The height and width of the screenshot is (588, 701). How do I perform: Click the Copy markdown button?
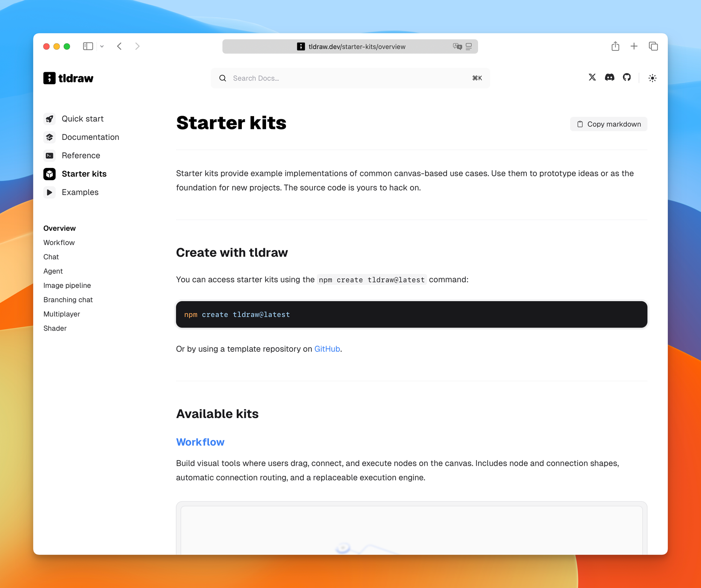click(x=608, y=124)
